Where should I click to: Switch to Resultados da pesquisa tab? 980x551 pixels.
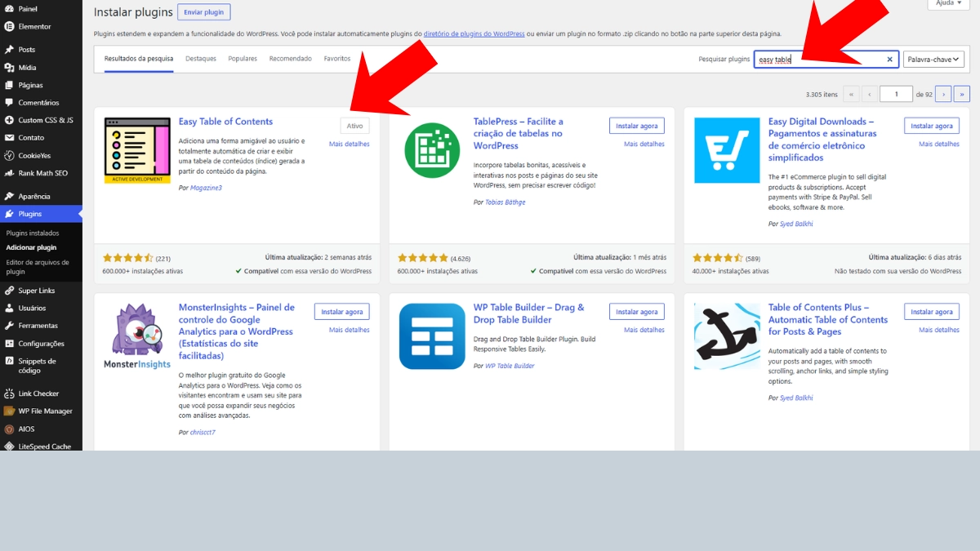click(x=139, y=59)
